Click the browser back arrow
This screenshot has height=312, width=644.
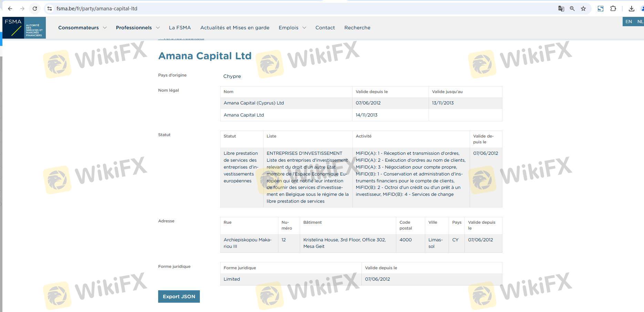click(x=10, y=9)
